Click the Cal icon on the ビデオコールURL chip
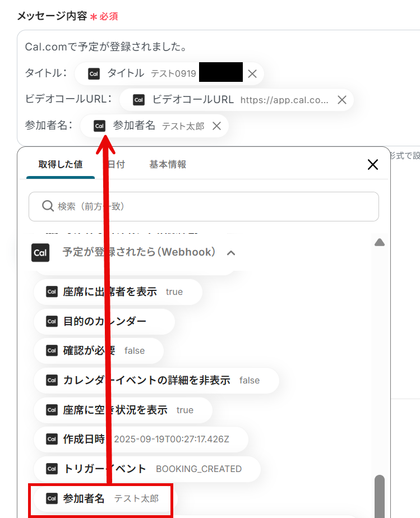Screen dimensions: 420x518 click(x=139, y=100)
